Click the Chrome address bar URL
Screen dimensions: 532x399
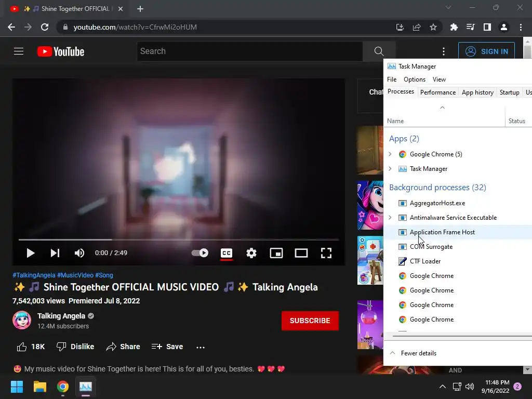coord(135,27)
